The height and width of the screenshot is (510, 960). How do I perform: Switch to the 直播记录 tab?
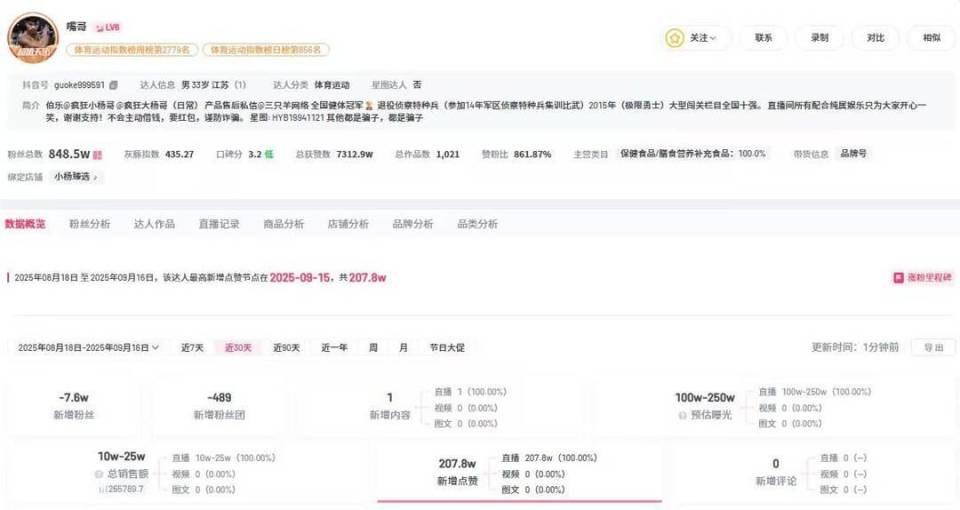219,224
